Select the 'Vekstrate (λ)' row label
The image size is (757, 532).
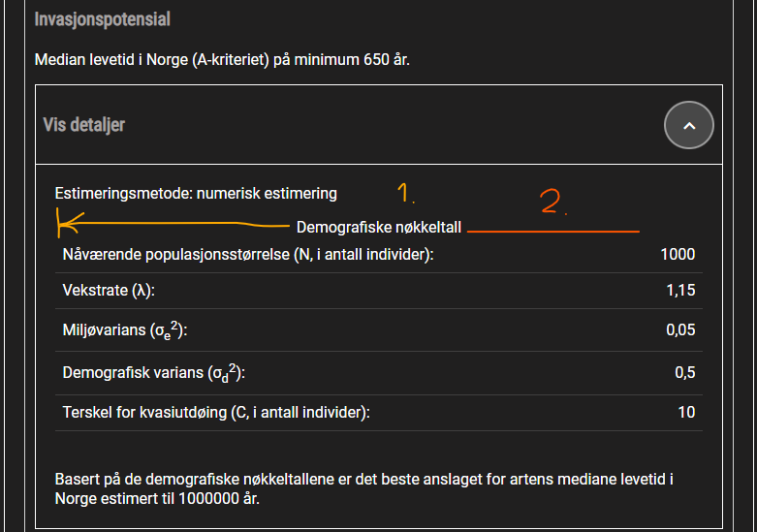point(109,290)
